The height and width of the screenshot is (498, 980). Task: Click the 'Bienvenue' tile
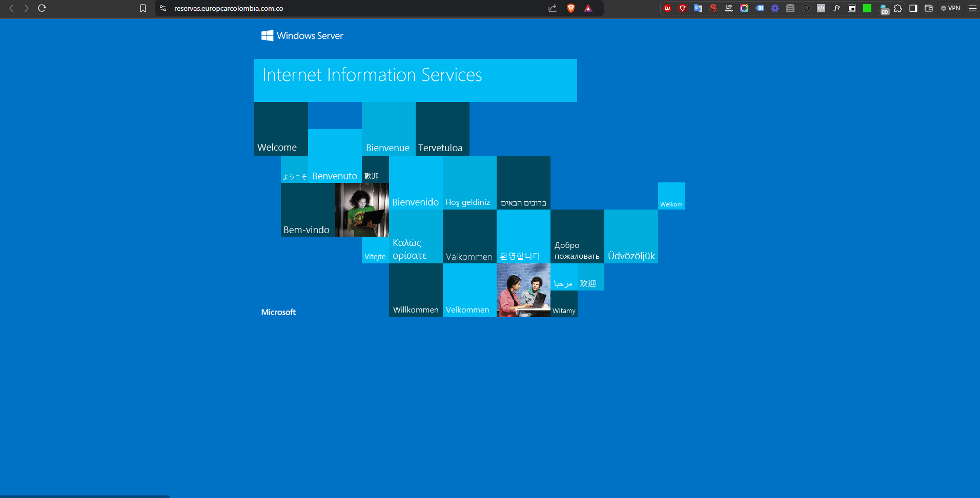coord(389,129)
